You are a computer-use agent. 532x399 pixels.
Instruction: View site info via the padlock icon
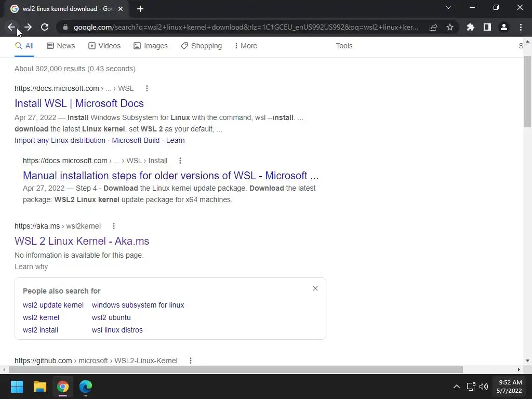pyautogui.click(x=65, y=27)
